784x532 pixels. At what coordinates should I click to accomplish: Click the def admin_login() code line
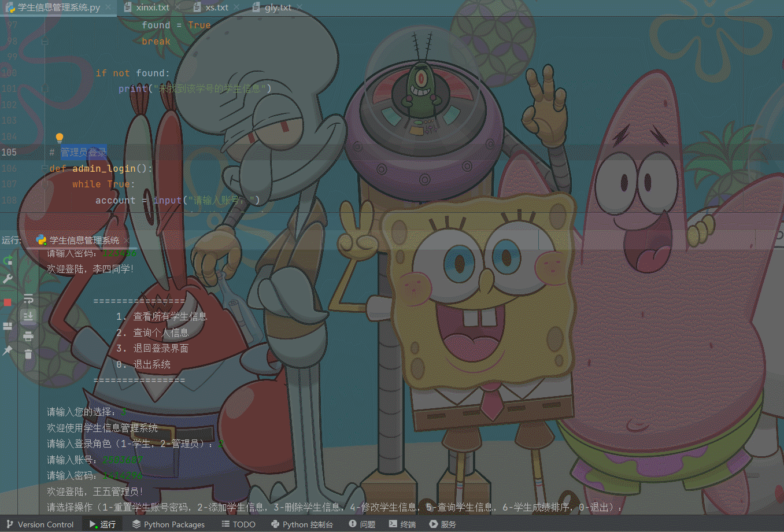pyautogui.click(x=101, y=168)
